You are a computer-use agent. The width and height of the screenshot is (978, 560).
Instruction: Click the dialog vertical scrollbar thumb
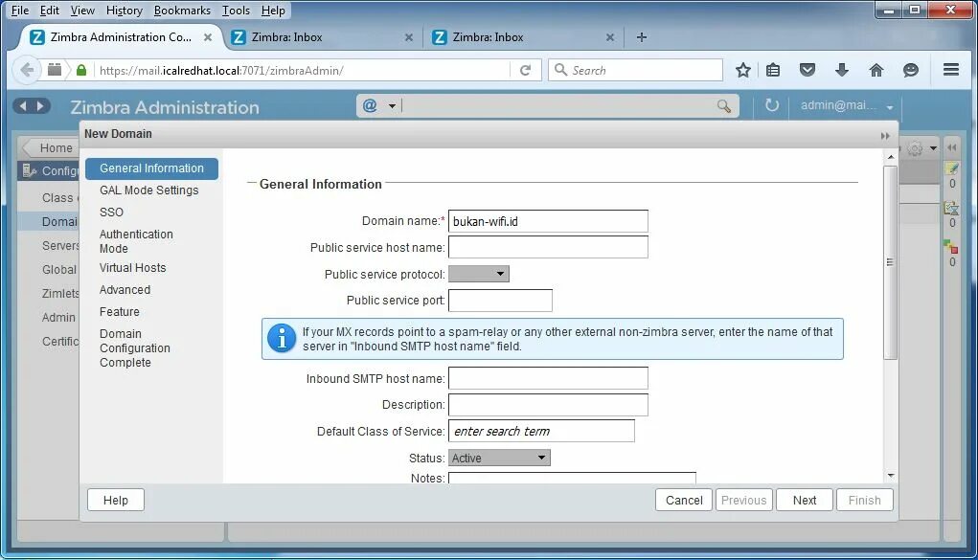pos(891,262)
